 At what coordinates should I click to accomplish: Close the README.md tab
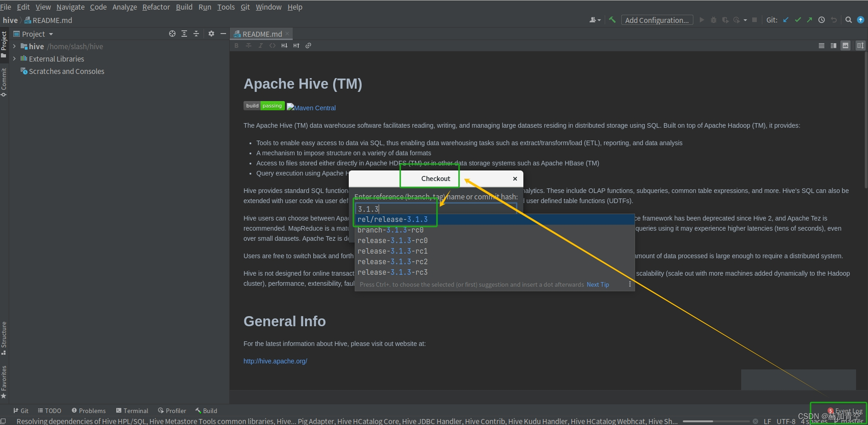tap(287, 34)
